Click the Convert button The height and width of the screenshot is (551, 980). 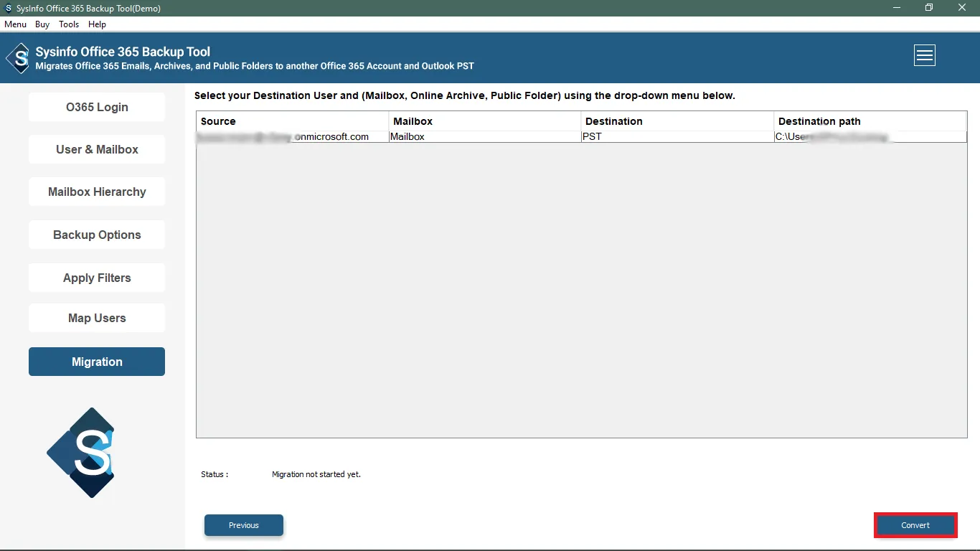point(915,525)
